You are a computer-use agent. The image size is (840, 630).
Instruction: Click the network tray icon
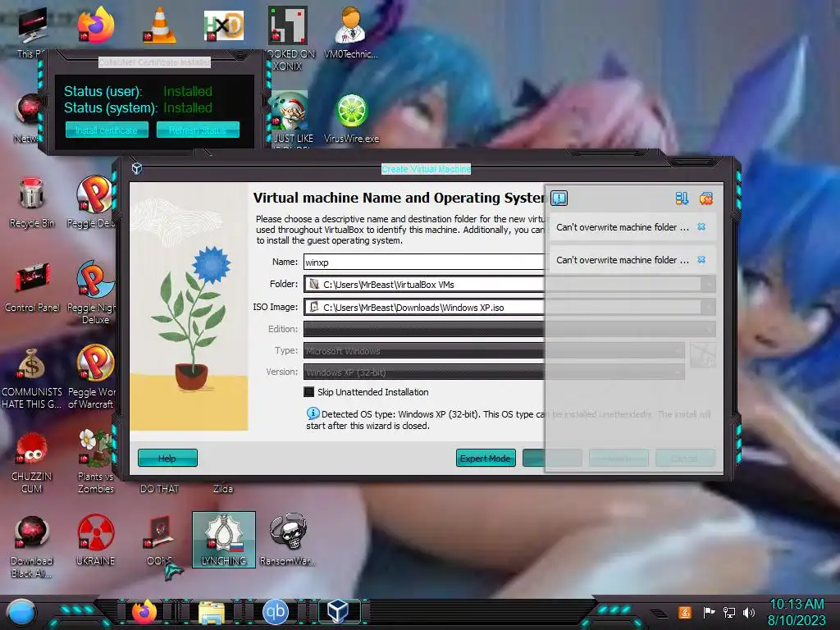(x=728, y=612)
